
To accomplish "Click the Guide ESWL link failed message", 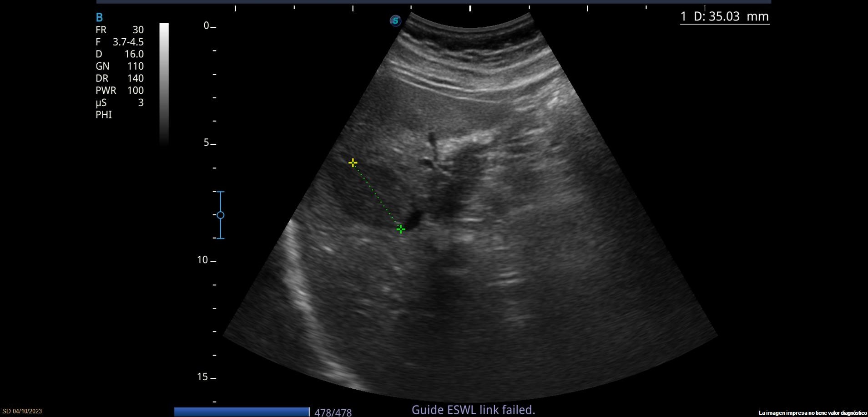I will click(473, 410).
